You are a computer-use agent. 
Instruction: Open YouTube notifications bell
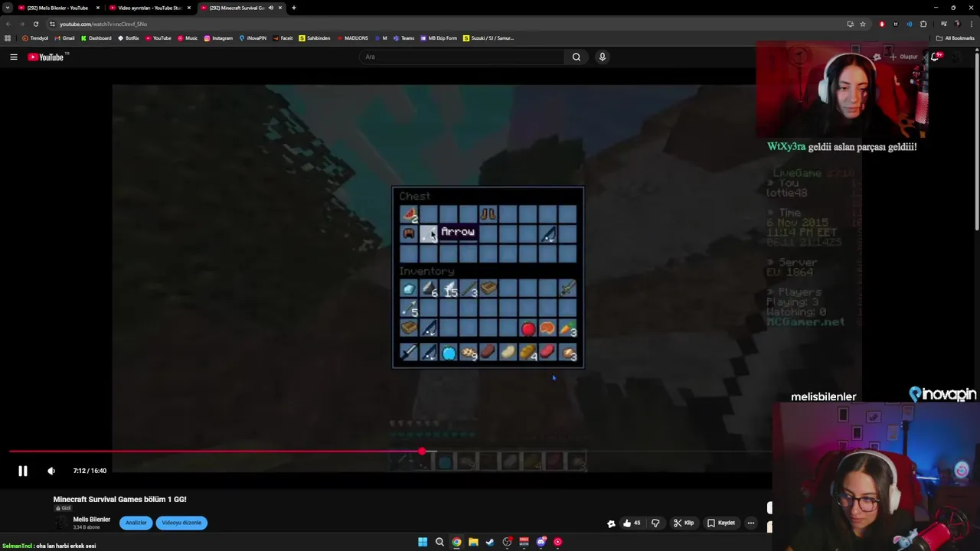[936, 57]
